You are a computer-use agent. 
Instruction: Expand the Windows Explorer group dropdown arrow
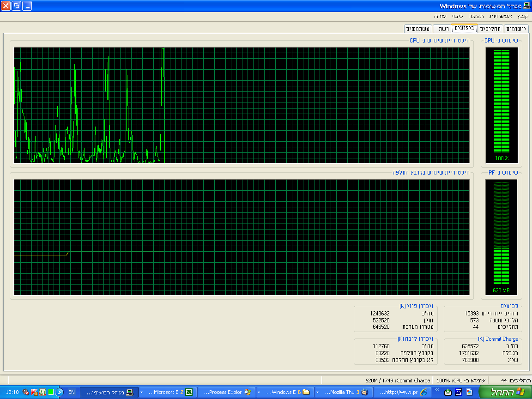click(x=259, y=392)
